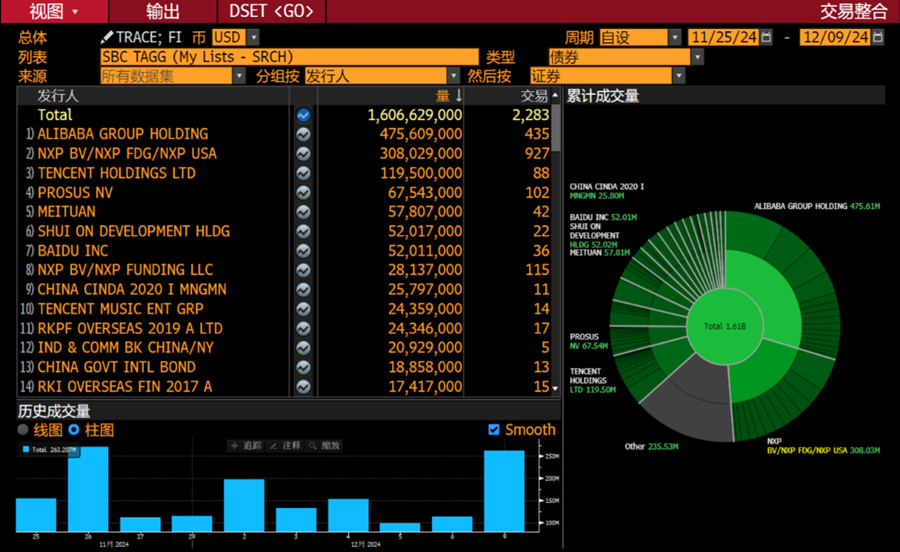Click the 1,606,629,000 total volume cell
The width and height of the screenshot is (900, 552).
click(x=414, y=115)
